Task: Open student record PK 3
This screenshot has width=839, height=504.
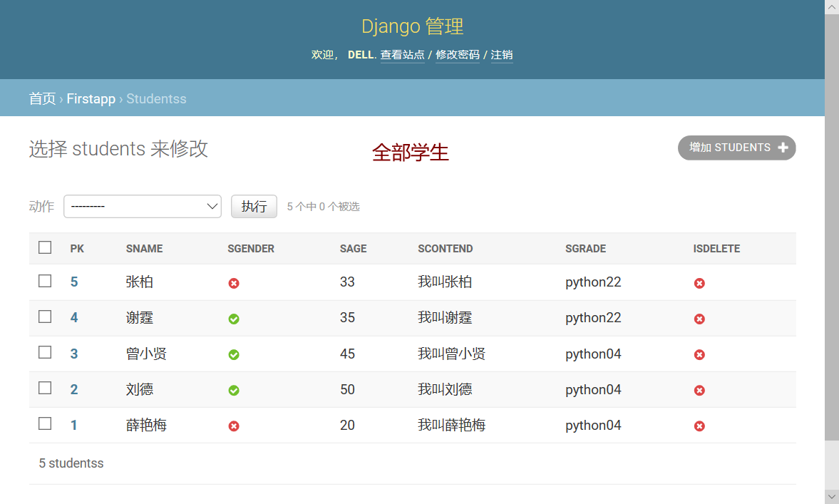Action: pos(74,354)
